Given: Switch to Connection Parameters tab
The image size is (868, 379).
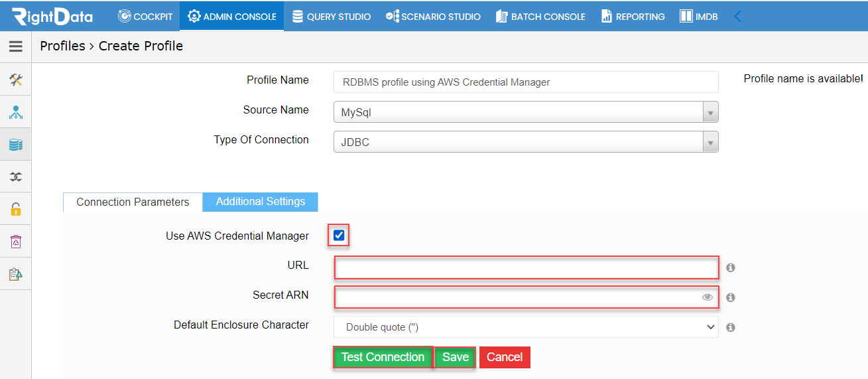Looking at the screenshot, I should point(133,202).
